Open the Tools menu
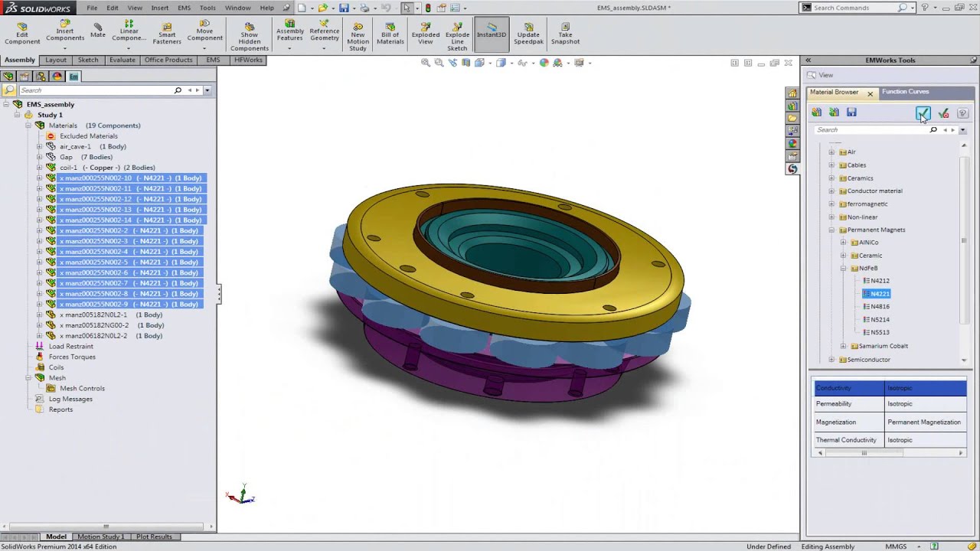The image size is (980, 551). tap(207, 8)
